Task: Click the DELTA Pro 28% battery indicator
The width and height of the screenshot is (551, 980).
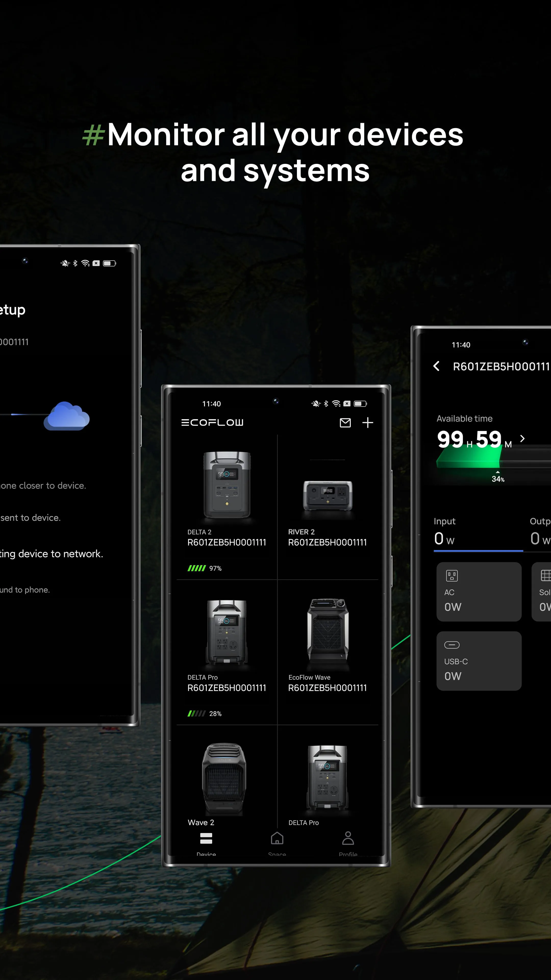Action: 204,714
